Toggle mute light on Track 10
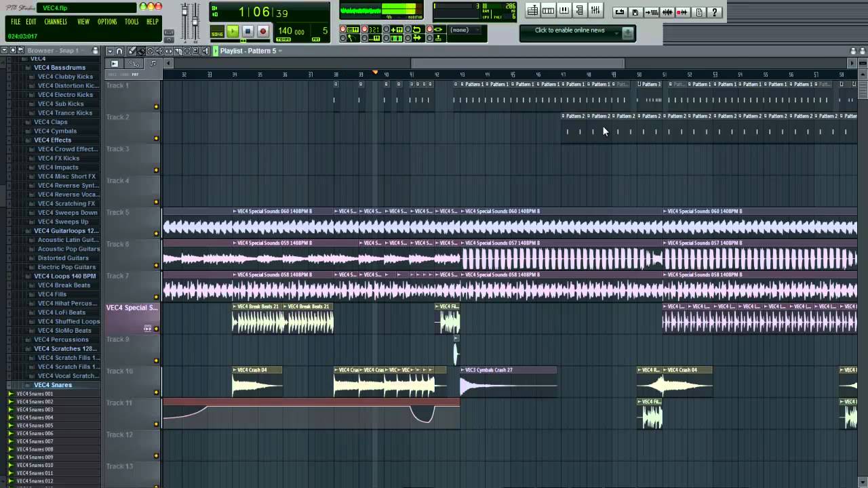868x488 pixels. tap(156, 392)
